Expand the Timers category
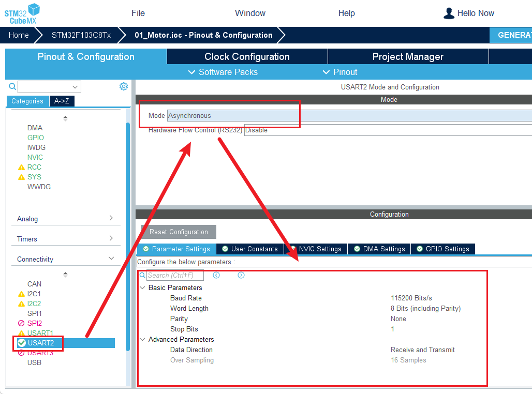 (111, 238)
